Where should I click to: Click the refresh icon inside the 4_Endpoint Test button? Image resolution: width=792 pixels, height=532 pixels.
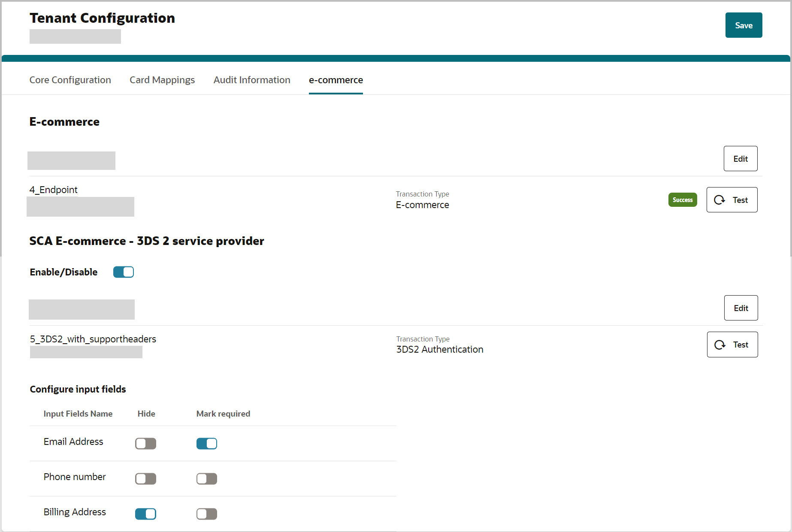click(x=719, y=199)
